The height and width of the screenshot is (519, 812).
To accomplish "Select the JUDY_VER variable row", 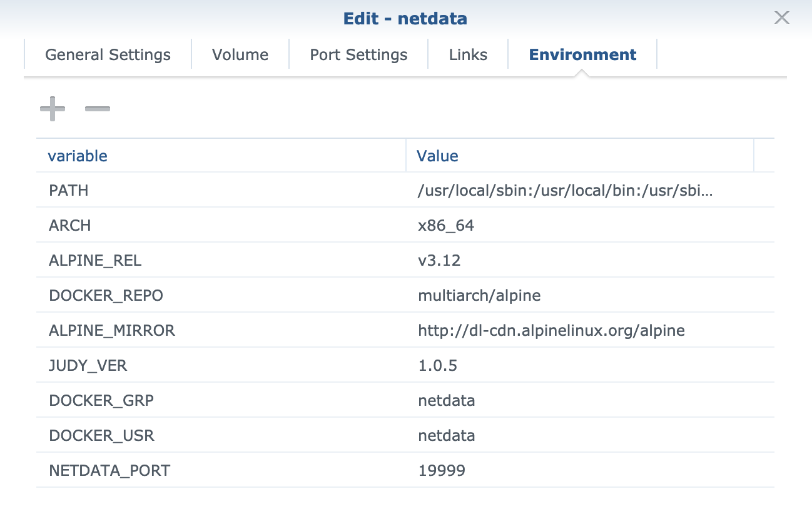I will tap(88, 365).
